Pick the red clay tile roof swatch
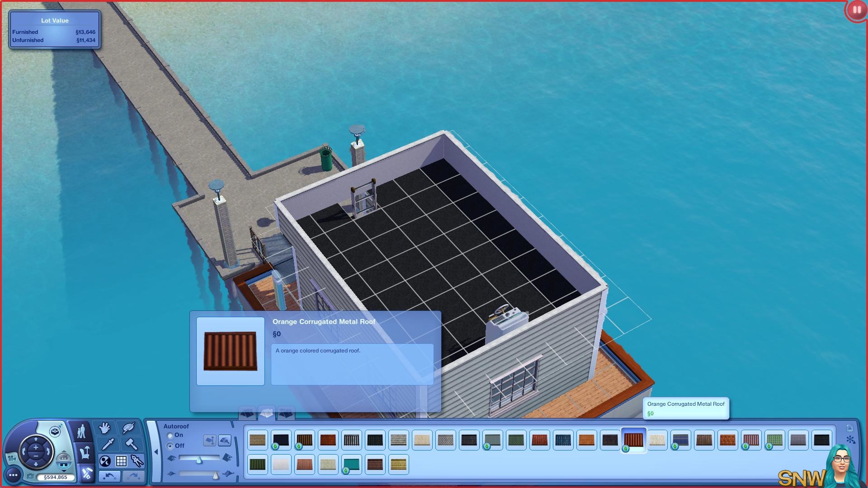 click(x=328, y=440)
